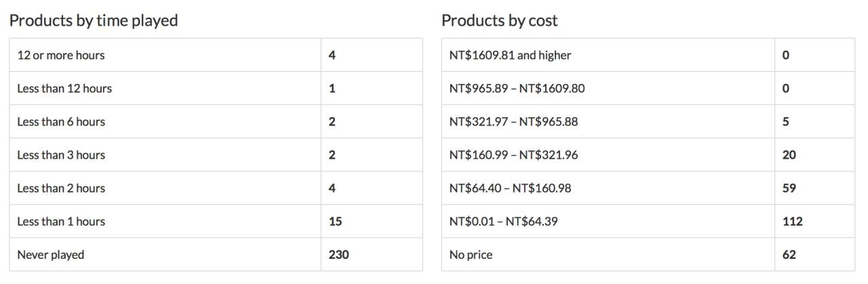Image resolution: width=868 pixels, height=284 pixels.
Task: Select the "NT$321.97 – NT$965.88" row
Action: point(513,121)
